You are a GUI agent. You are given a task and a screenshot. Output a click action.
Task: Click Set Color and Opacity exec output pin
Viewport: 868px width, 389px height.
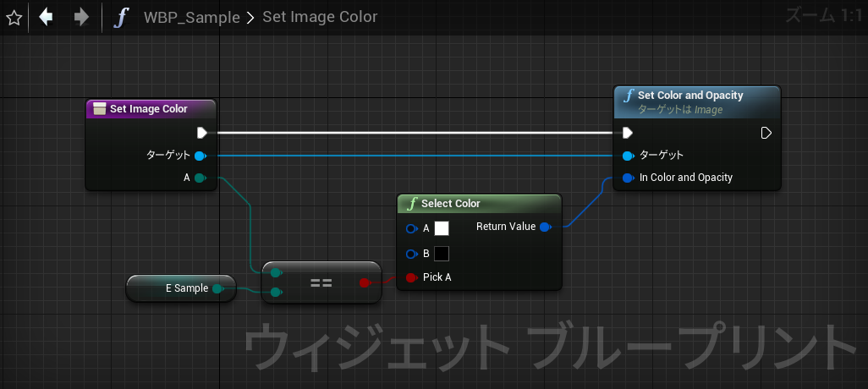pos(766,133)
